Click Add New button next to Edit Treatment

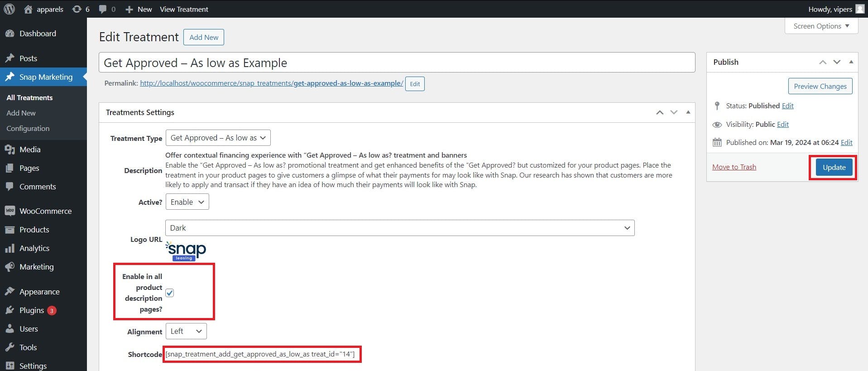click(x=204, y=37)
